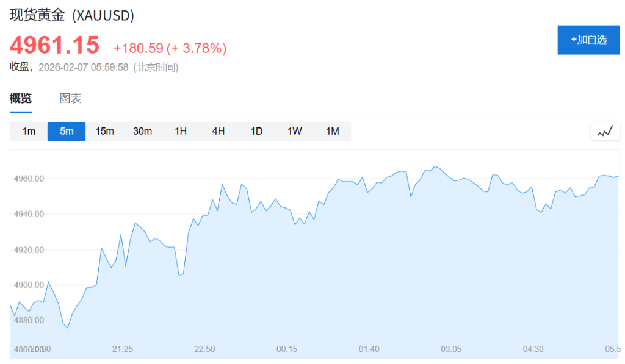This screenshot has width=625, height=364.
Task: Choose the 30m interval
Action: [x=142, y=131]
